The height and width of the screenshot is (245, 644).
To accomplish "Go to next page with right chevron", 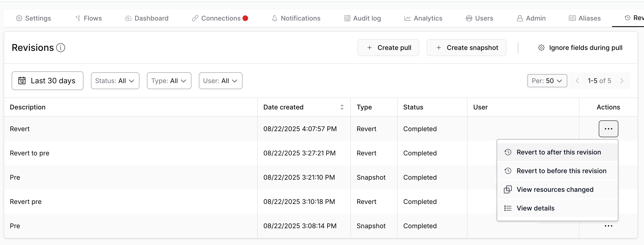I will pos(622,80).
